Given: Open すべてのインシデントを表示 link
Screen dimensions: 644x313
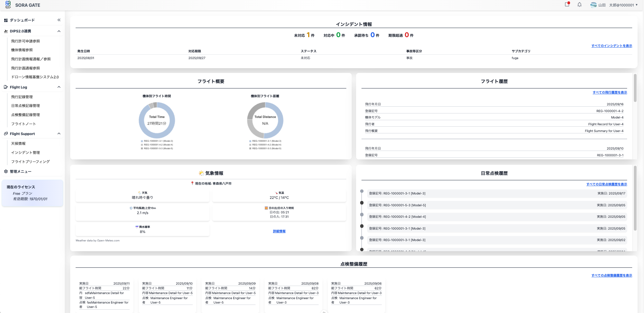Looking at the screenshot, I should [x=612, y=46].
